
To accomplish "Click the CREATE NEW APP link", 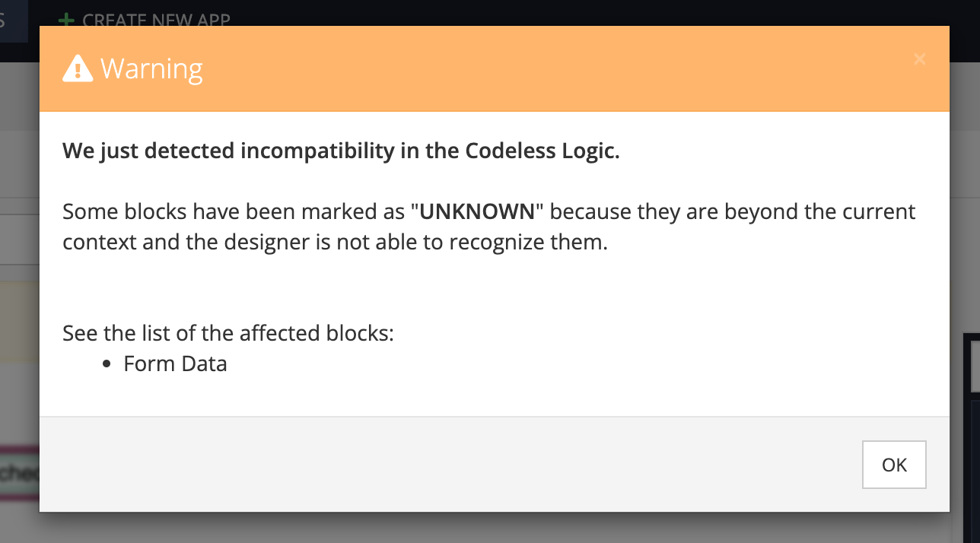I will [156, 20].
